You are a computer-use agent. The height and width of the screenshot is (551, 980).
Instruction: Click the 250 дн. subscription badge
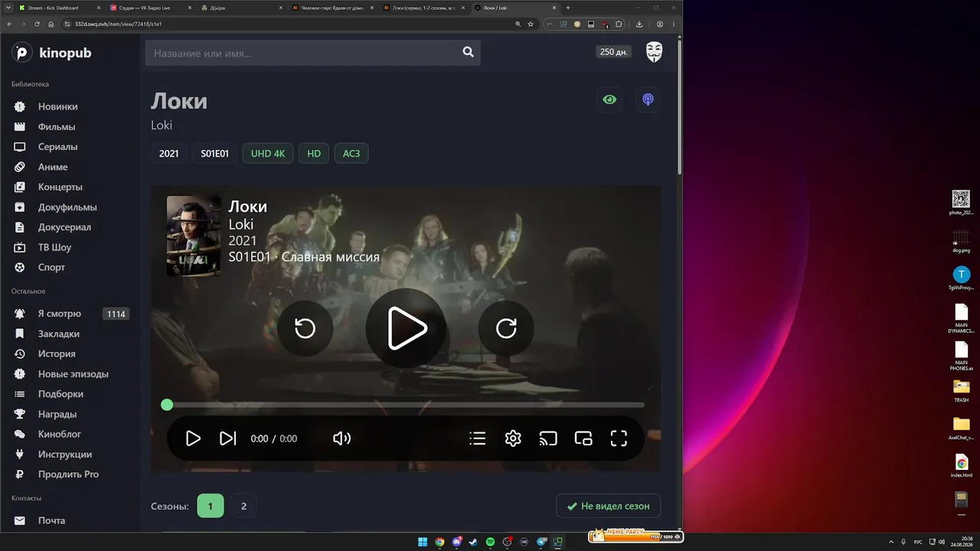(614, 52)
